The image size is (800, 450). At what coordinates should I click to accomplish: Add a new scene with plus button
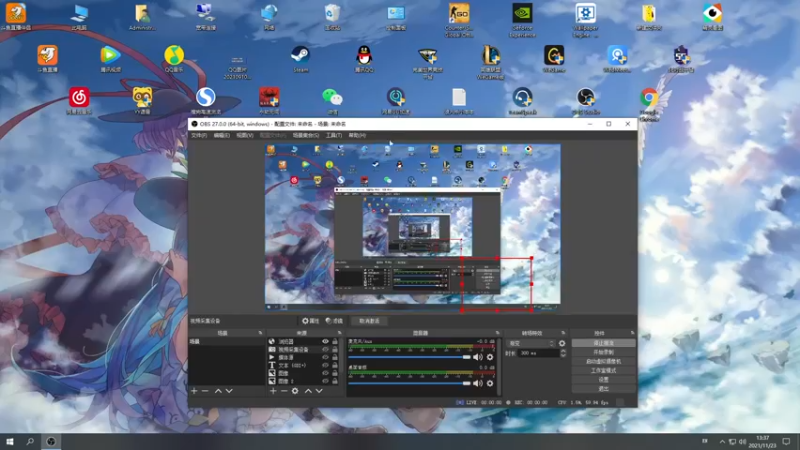tap(194, 391)
